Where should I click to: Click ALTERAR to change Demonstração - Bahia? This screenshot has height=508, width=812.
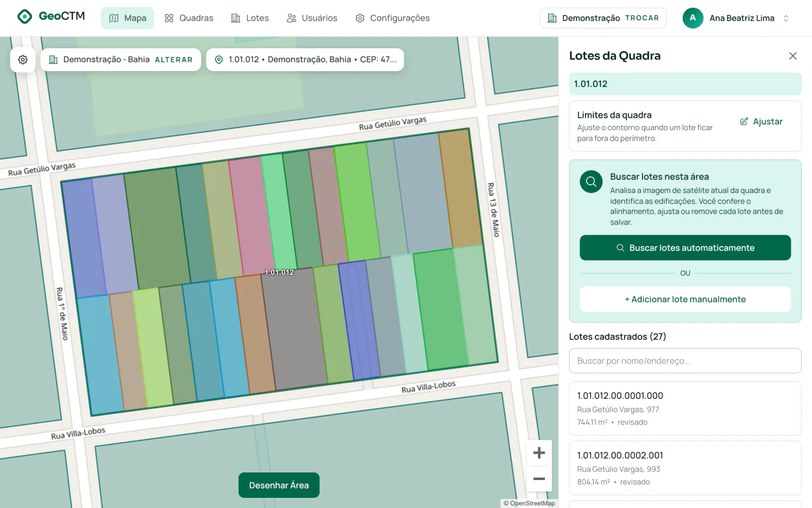(174, 59)
